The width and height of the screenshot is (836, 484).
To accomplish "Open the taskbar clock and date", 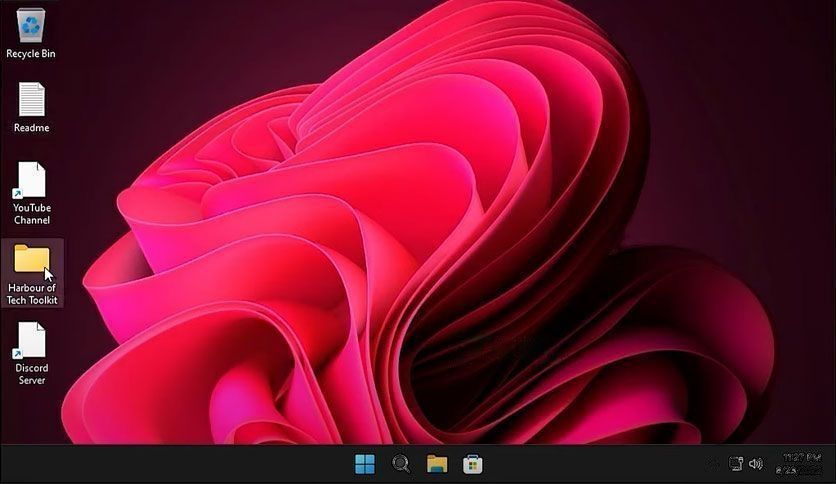I will tap(798, 464).
